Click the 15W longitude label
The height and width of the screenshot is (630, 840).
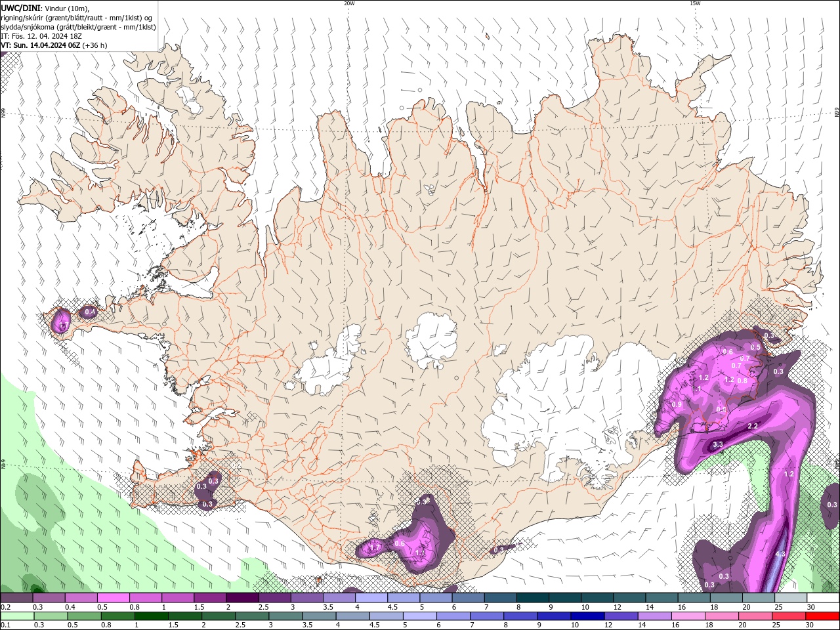pyautogui.click(x=694, y=3)
